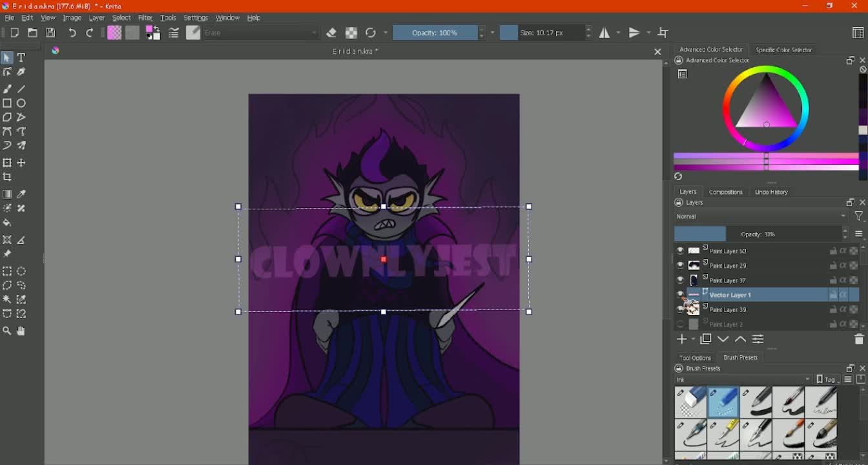
Task: Open the Settings menu
Action: [x=196, y=18]
